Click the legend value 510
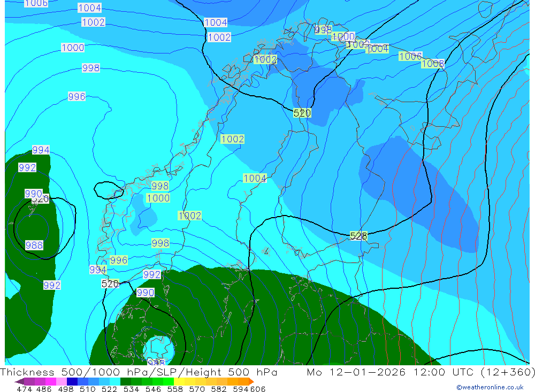 click(x=87, y=389)
